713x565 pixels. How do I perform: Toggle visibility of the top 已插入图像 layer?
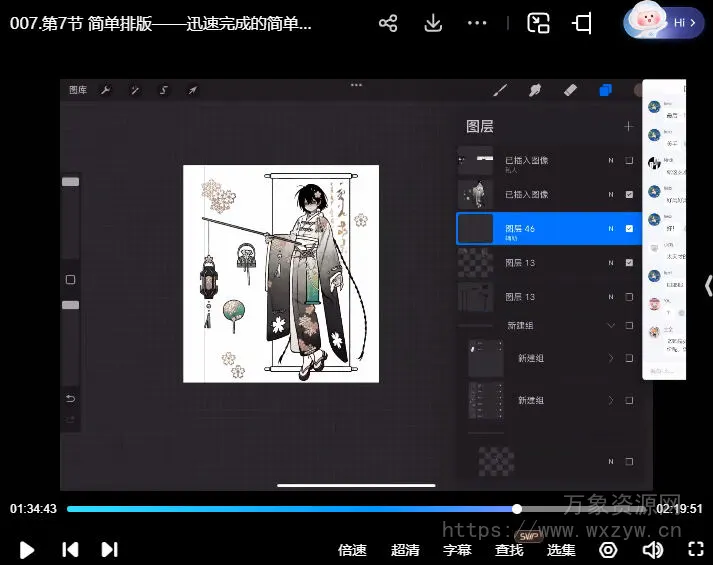(x=629, y=160)
